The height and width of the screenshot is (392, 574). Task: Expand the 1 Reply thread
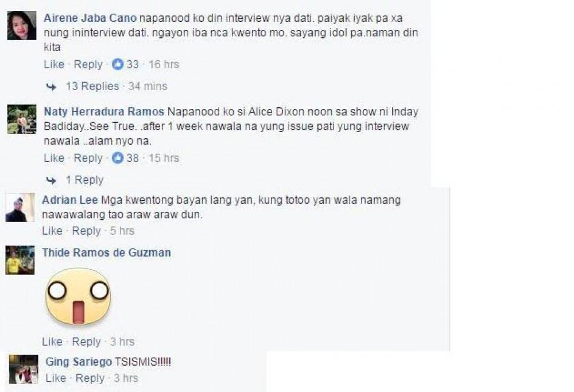point(84,180)
